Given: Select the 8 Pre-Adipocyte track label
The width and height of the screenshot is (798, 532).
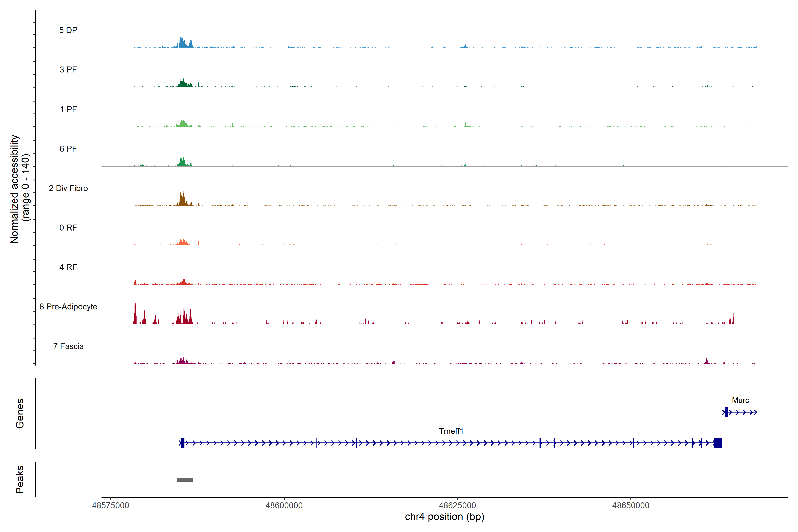Looking at the screenshot, I should [x=68, y=307].
